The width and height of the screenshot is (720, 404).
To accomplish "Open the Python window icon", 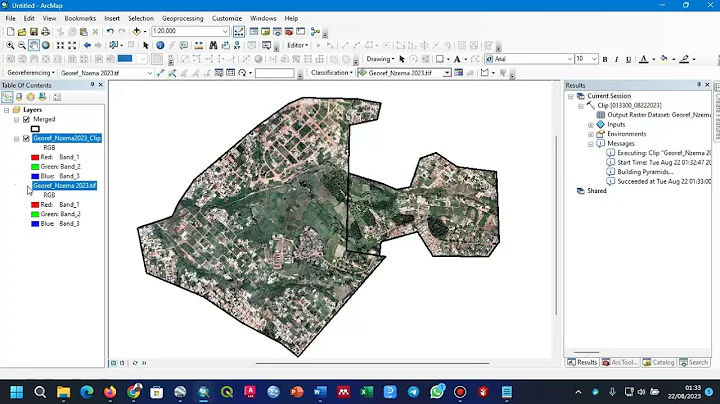I will point(300,32).
